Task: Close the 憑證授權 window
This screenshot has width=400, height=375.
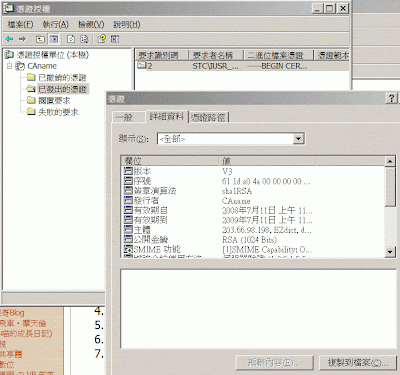Action: point(342,8)
